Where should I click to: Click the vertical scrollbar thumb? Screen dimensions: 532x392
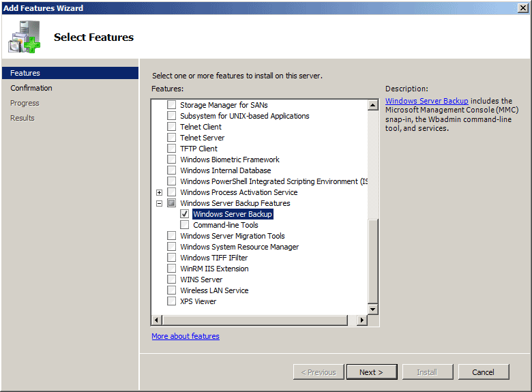372,261
